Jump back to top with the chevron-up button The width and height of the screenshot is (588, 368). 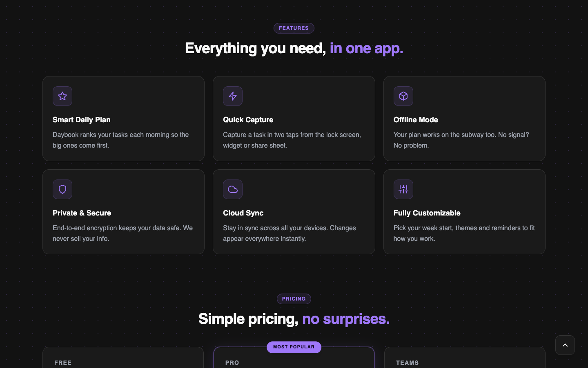[565, 345]
